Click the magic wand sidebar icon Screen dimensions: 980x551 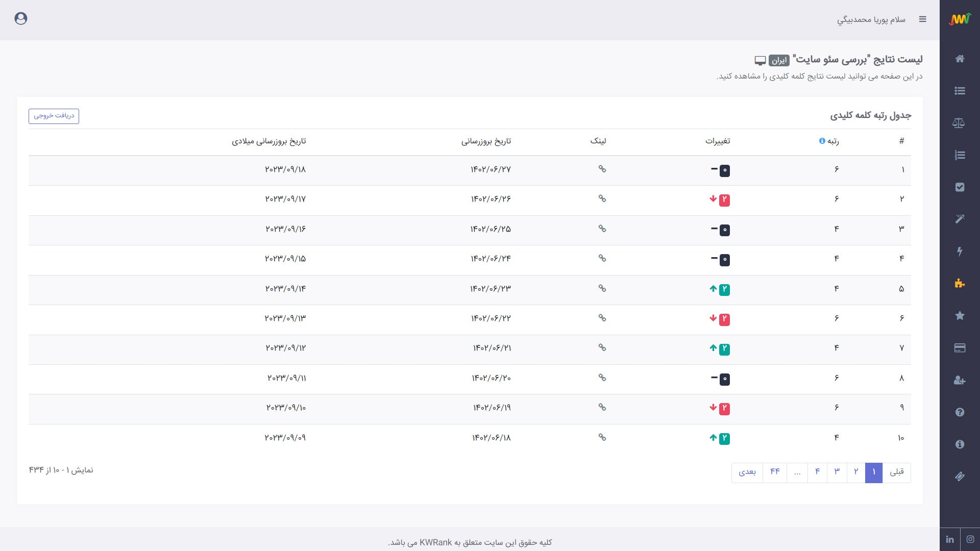[960, 219]
